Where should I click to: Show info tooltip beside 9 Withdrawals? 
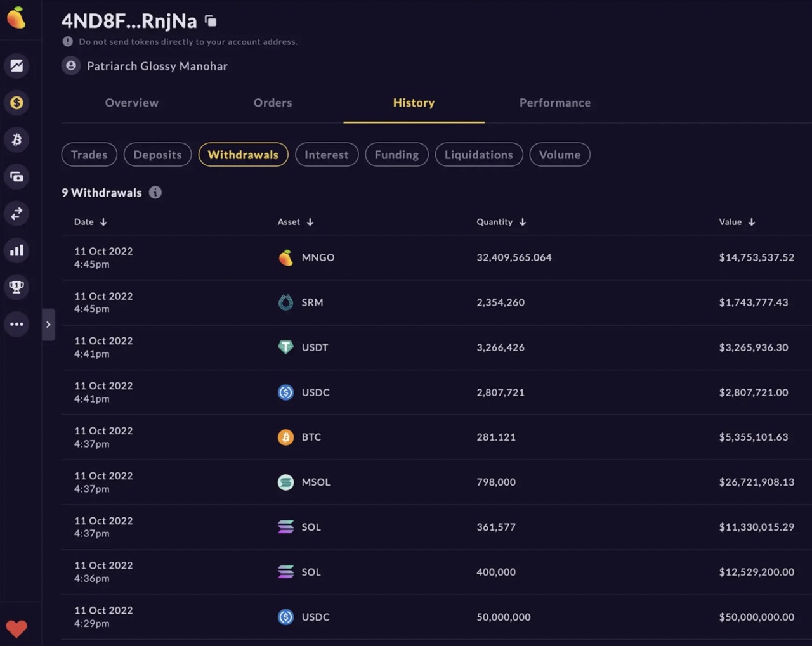point(155,193)
